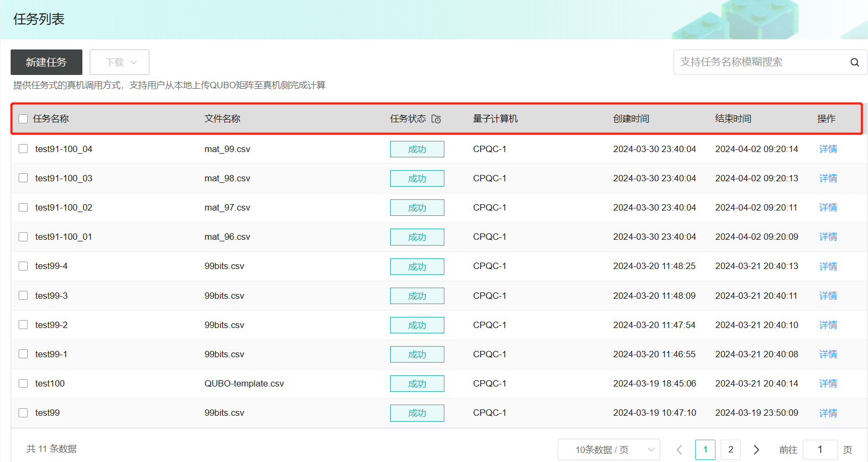Click the jump-to-page number input
Viewport: 868px width, 462px height.
[x=820, y=450]
